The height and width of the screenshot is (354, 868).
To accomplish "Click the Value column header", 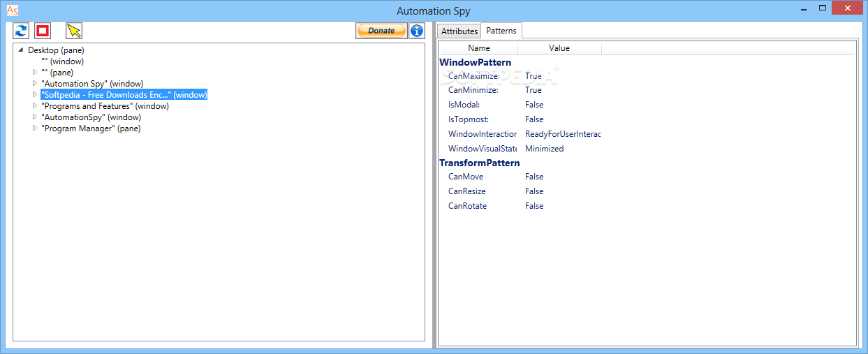I will (x=559, y=48).
